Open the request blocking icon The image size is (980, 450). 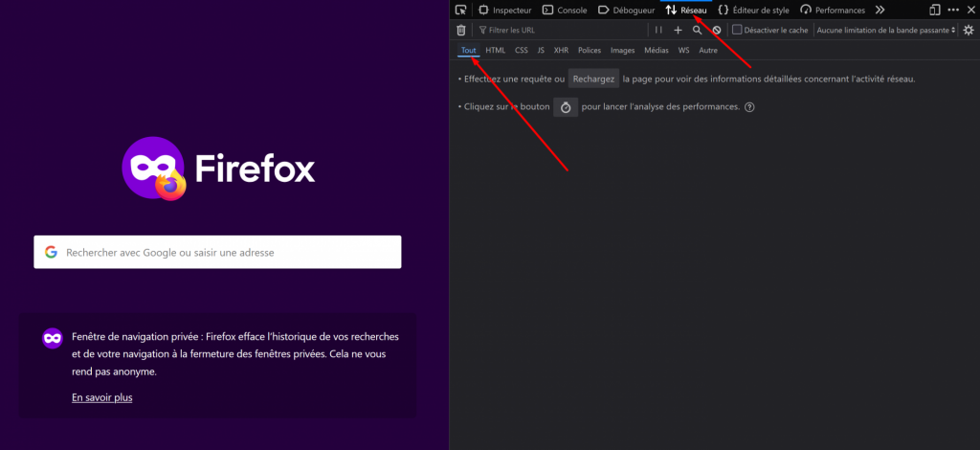(x=716, y=30)
